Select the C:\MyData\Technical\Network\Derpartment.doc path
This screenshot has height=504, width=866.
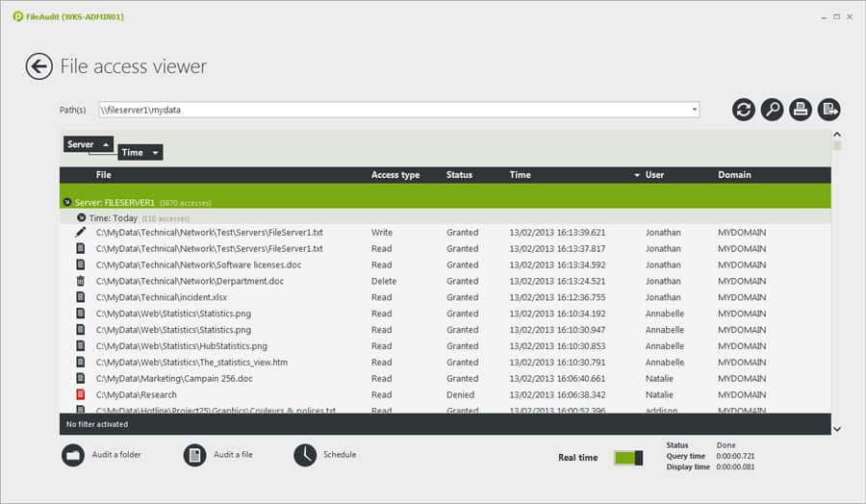[190, 281]
